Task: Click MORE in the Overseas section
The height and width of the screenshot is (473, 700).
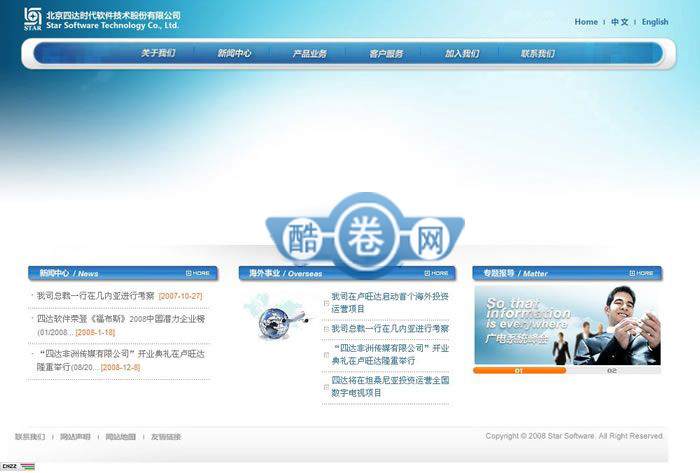Action: point(436,273)
